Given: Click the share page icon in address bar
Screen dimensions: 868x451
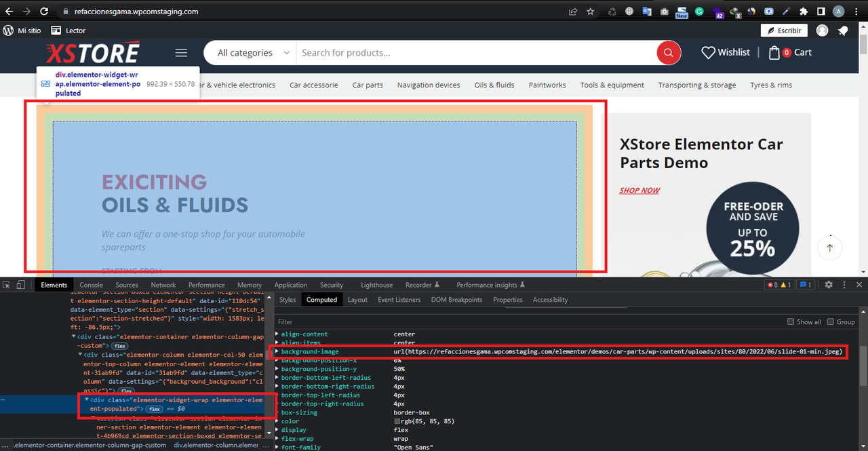Looking at the screenshot, I should (573, 12).
